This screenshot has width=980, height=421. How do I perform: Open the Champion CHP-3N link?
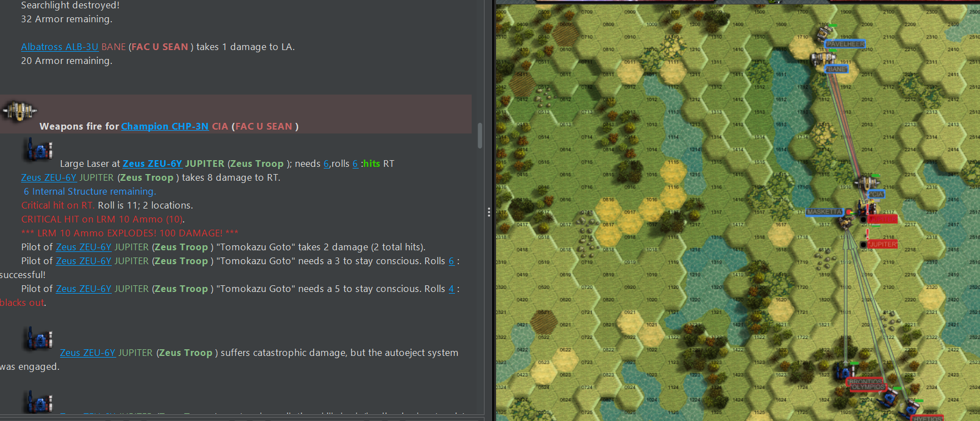coord(165,126)
